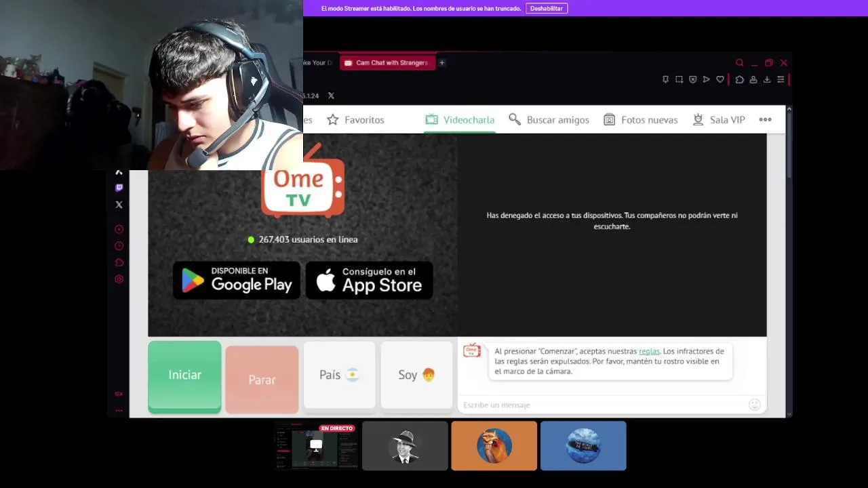Click the green Iniciar button
The width and height of the screenshot is (868, 488).
[184, 377]
